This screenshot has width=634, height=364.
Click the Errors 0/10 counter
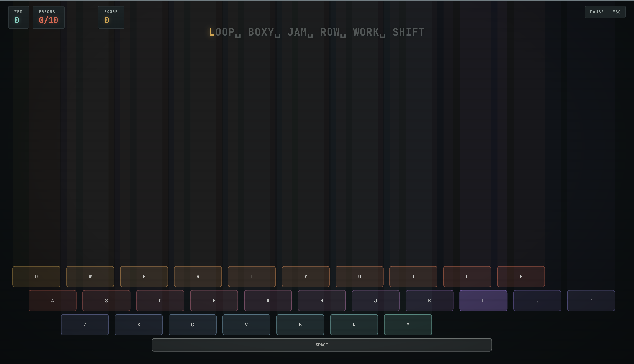point(49,17)
